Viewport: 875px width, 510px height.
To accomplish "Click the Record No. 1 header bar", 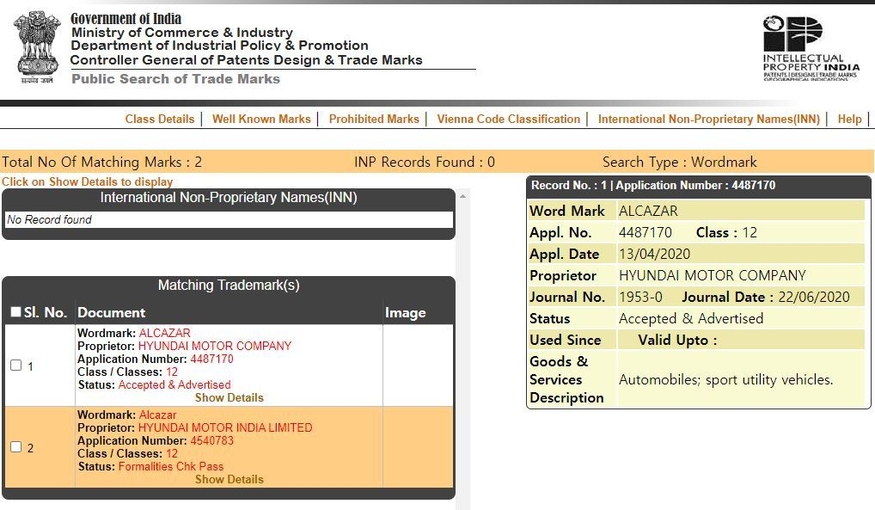I will [x=698, y=186].
